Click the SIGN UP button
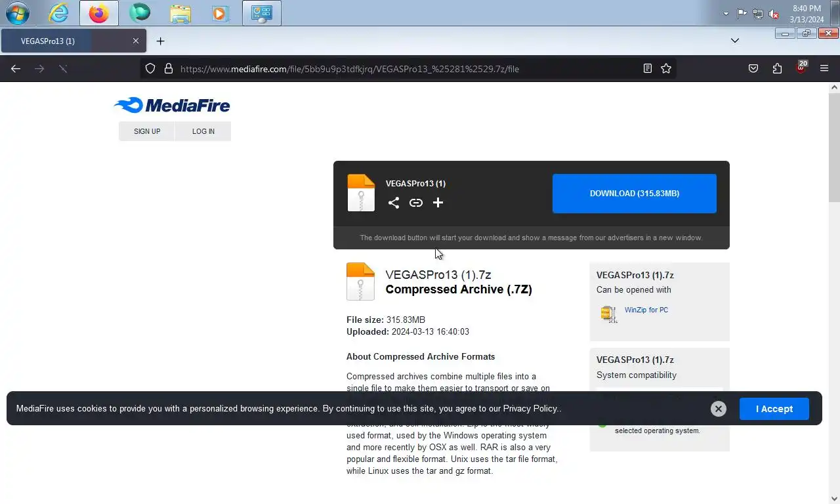The width and height of the screenshot is (840, 504). (147, 131)
